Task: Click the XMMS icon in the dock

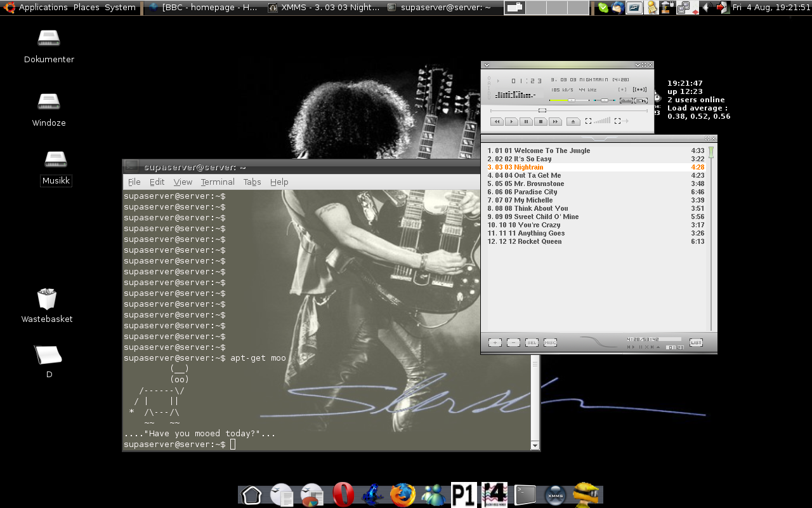Action: pyautogui.click(x=555, y=495)
